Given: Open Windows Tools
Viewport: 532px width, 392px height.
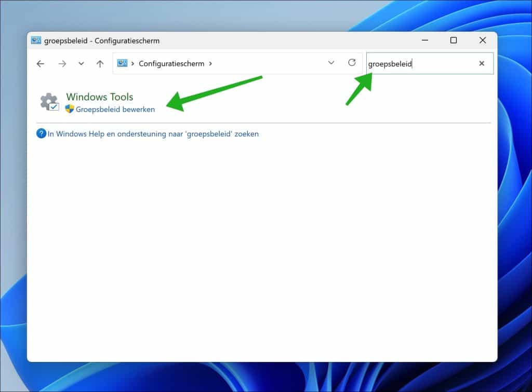Looking at the screenshot, I should point(99,97).
